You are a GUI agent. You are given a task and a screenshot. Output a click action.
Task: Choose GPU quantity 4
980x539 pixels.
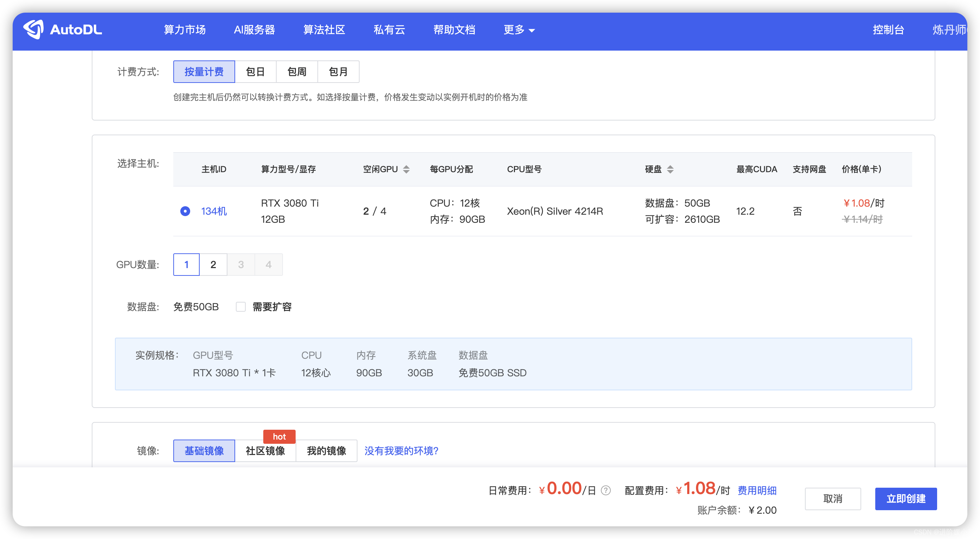click(269, 264)
